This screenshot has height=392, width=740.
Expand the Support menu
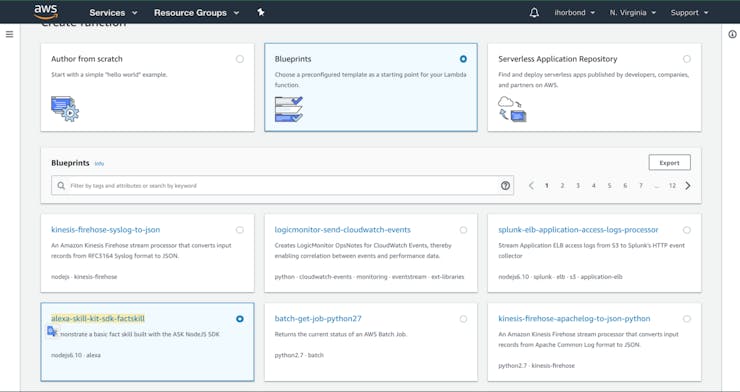(689, 13)
